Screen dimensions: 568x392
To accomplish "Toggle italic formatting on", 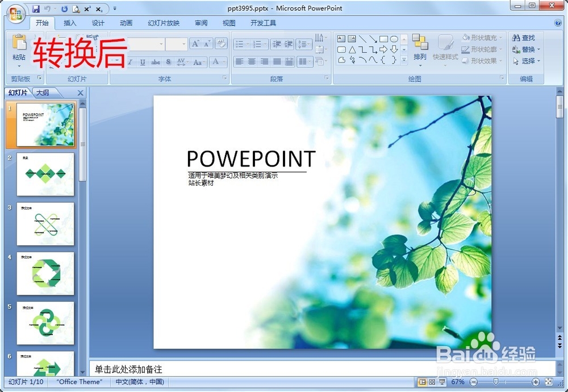I will click(130, 62).
